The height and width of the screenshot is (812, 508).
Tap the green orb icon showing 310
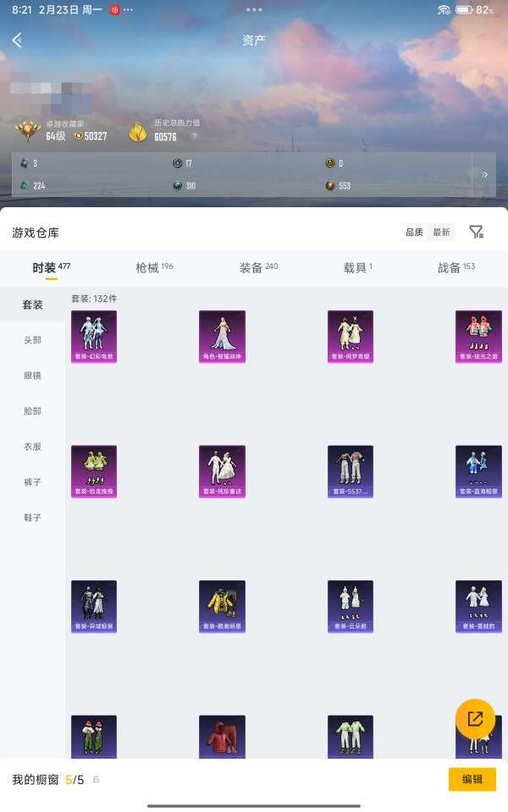tap(177, 185)
